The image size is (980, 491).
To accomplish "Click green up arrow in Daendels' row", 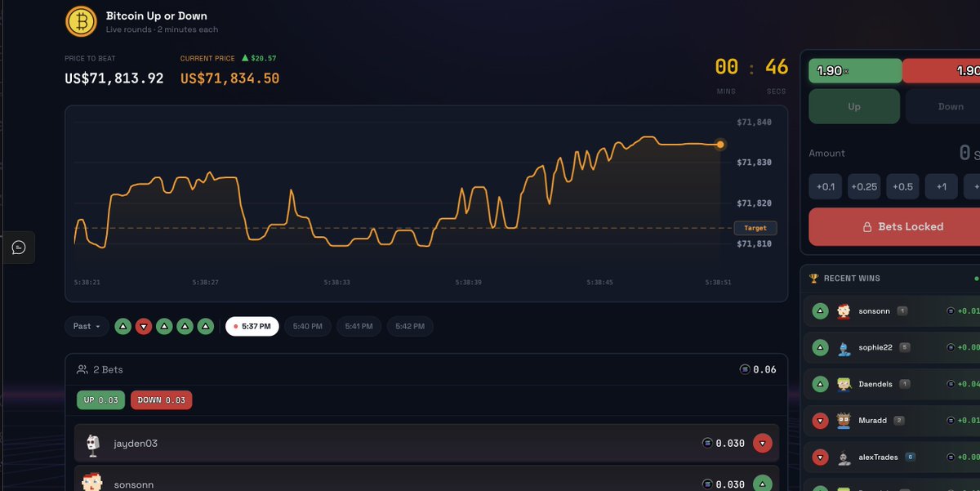I will point(821,384).
